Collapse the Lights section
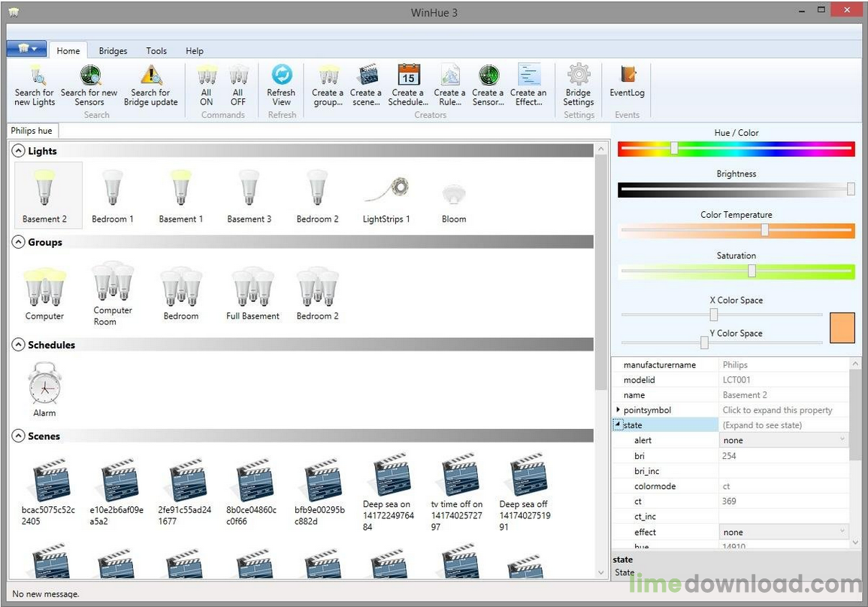The height and width of the screenshot is (607, 868). coord(20,151)
